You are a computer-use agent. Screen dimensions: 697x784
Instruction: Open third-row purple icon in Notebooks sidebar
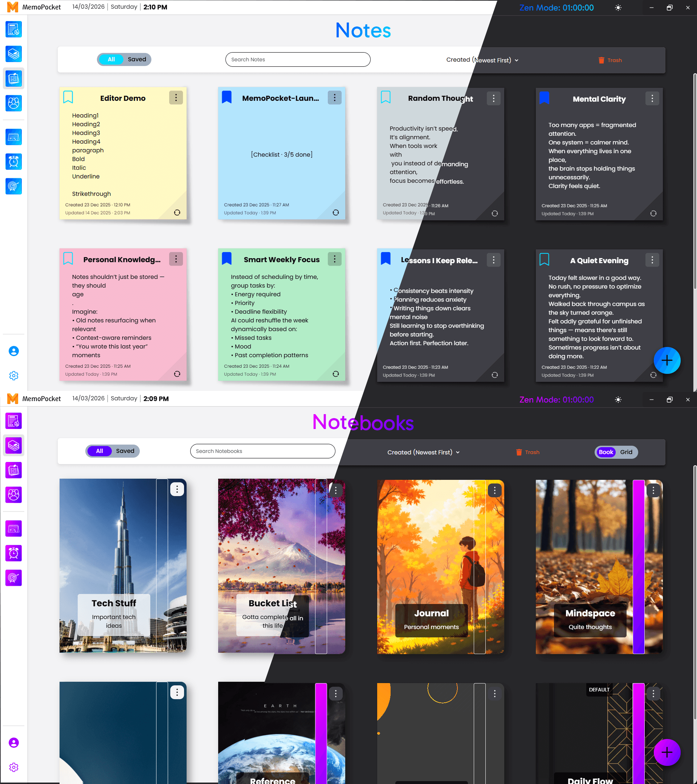pyautogui.click(x=14, y=494)
